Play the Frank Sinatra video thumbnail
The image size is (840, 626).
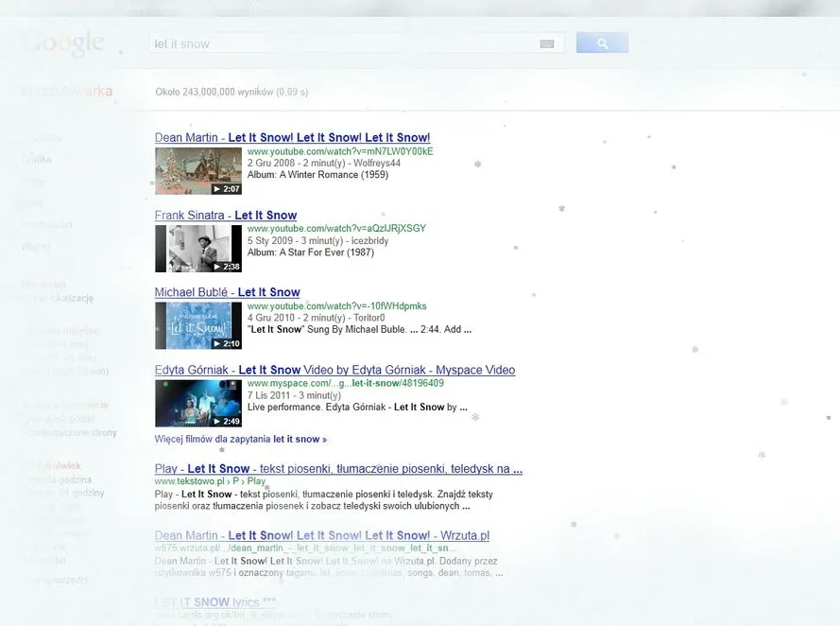(x=197, y=248)
